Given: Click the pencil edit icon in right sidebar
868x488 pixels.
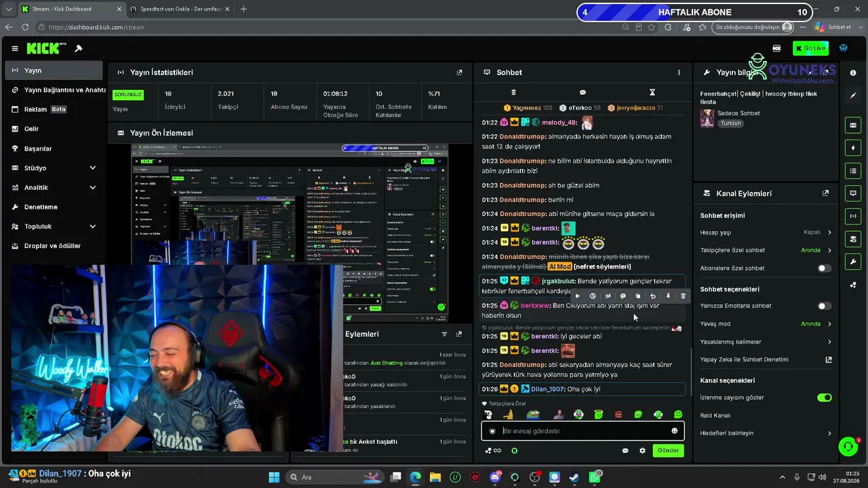Looking at the screenshot, I should [853, 96].
